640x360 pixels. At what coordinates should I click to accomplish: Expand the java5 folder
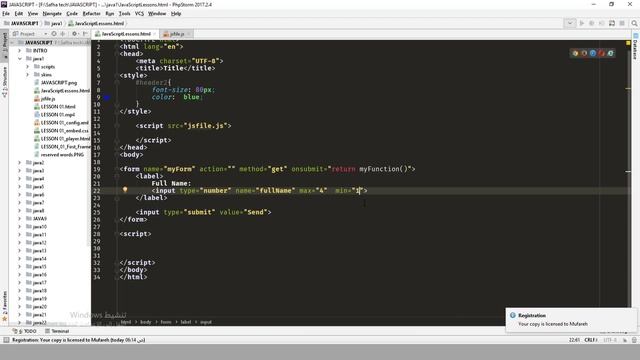(19, 187)
